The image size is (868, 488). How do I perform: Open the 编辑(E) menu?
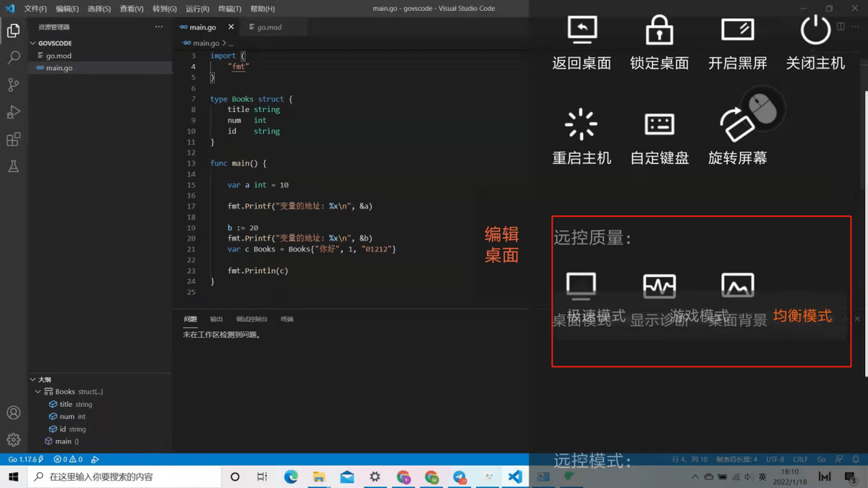click(x=67, y=9)
